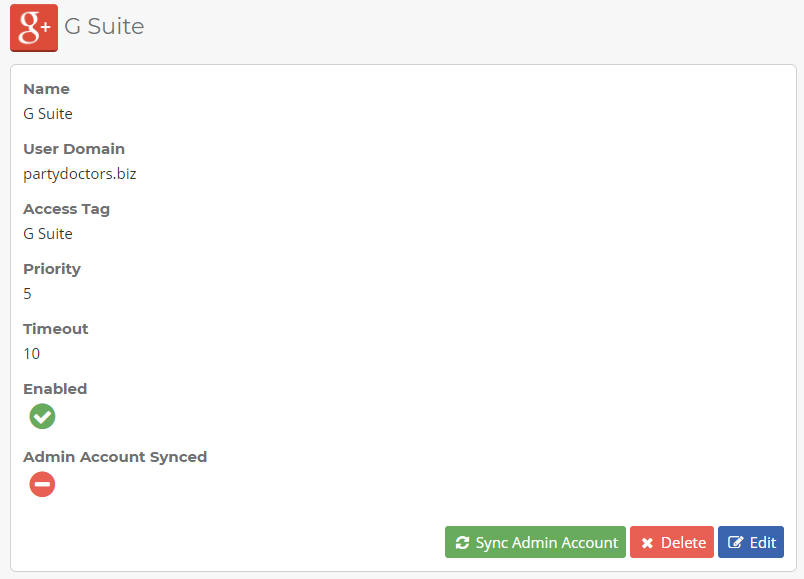
Task: Open the blue Edit button
Action: (x=751, y=542)
